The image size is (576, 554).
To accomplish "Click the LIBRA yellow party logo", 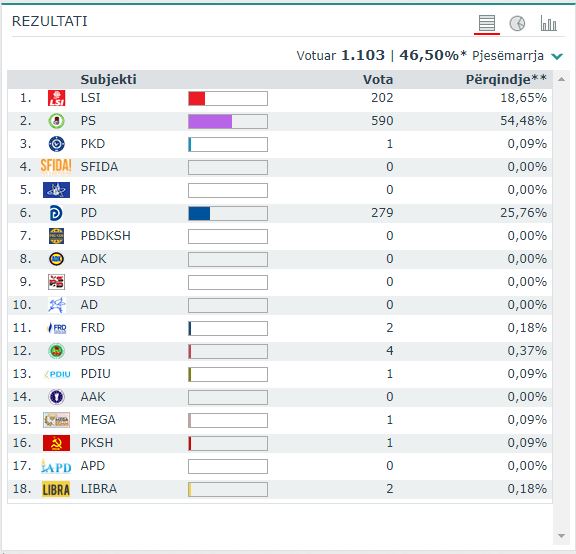I will tap(56, 489).
